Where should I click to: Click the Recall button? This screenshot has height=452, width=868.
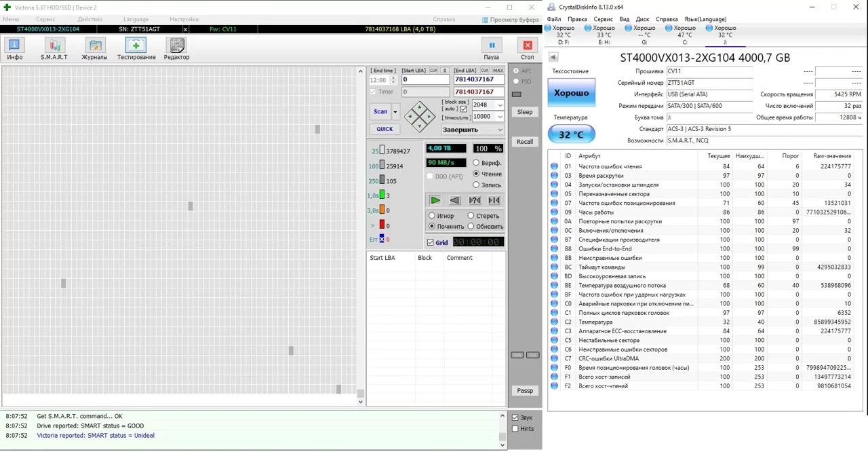[x=525, y=142]
